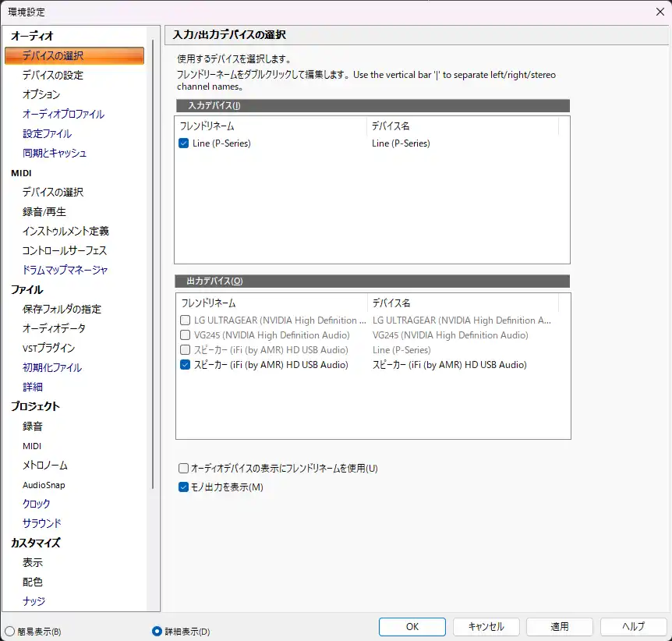672x641 pixels.
Task: Disable モノ出力を表示 checkbox
Action: click(x=184, y=488)
